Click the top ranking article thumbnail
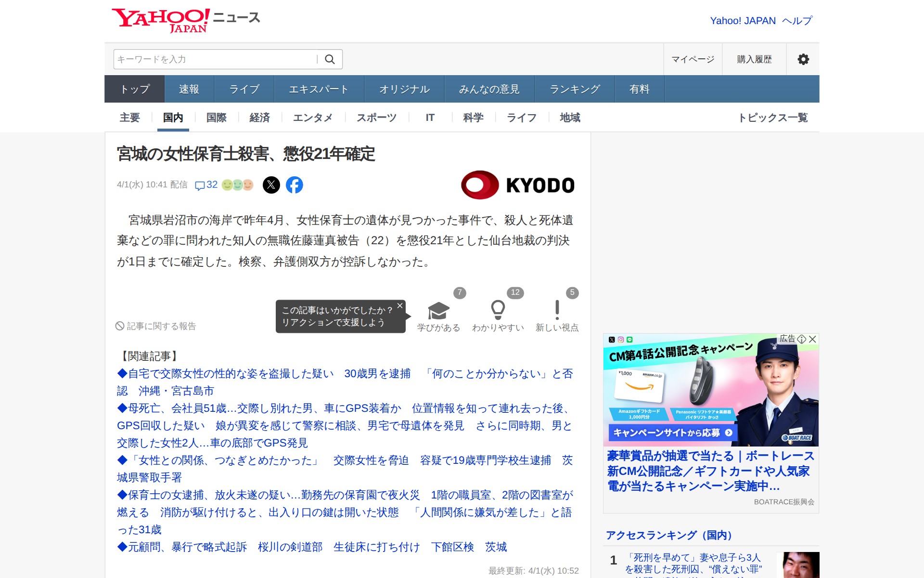Screen dimensions: 924x578 (797, 565)
